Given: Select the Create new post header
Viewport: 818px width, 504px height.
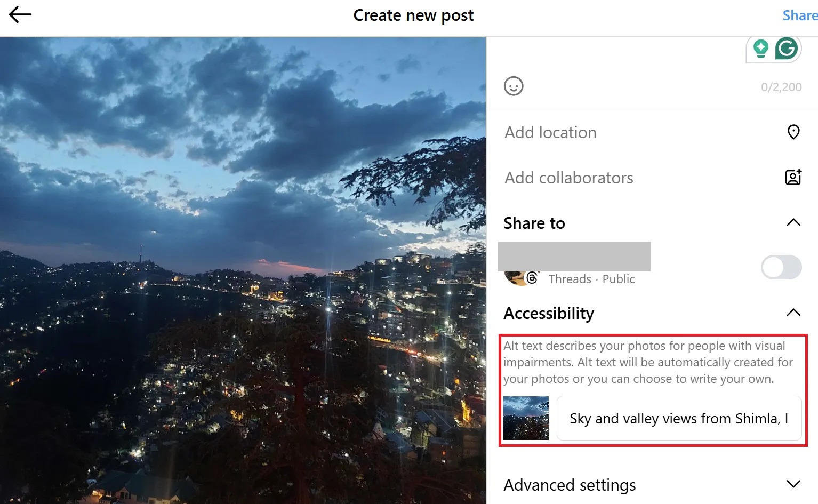Looking at the screenshot, I should click(413, 15).
